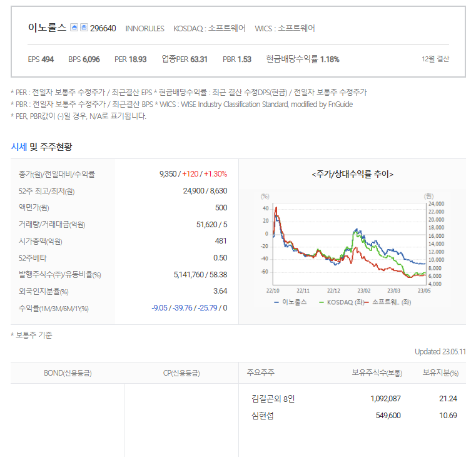Click the stock code 296640

tap(103, 28)
